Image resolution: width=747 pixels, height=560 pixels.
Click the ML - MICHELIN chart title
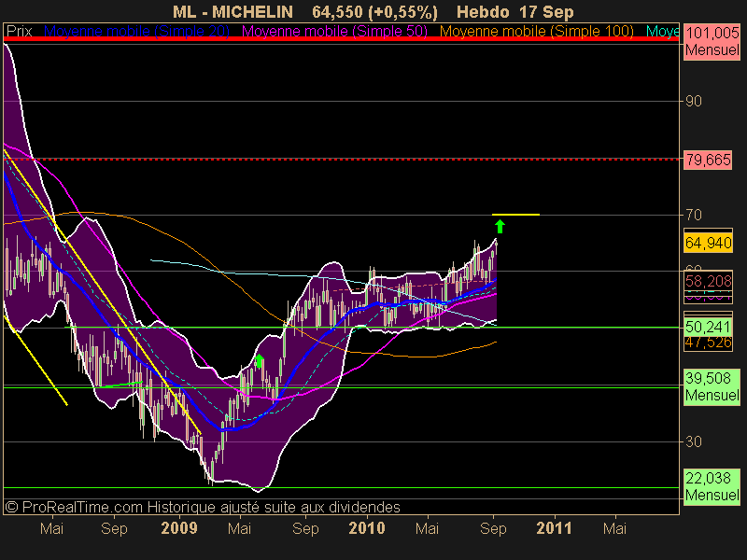click(233, 12)
